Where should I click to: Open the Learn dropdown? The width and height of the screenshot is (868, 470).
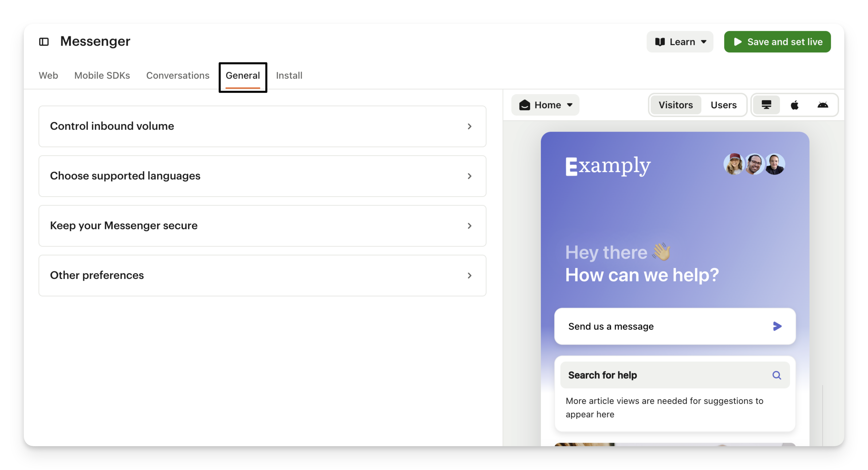pyautogui.click(x=680, y=42)
